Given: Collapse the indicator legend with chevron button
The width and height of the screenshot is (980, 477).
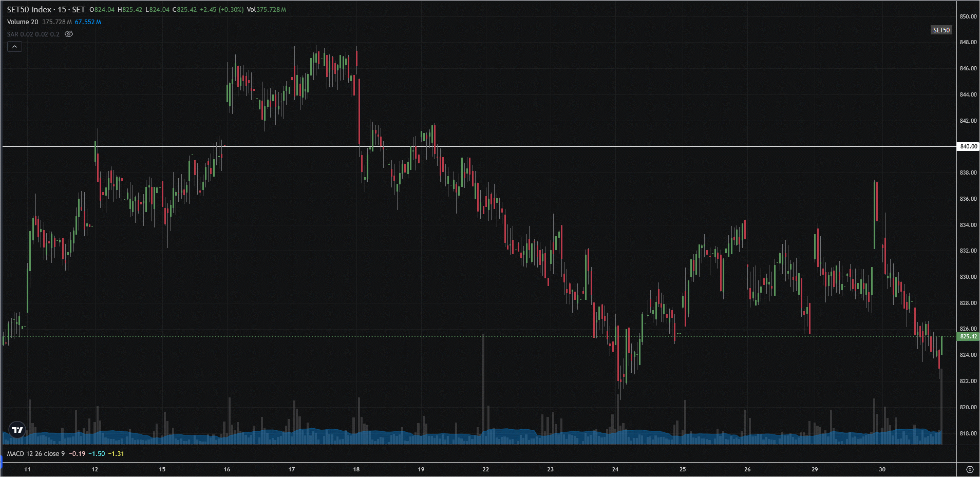Looking at the screenshot, I should pyautogui.click(x=14, y=47).
